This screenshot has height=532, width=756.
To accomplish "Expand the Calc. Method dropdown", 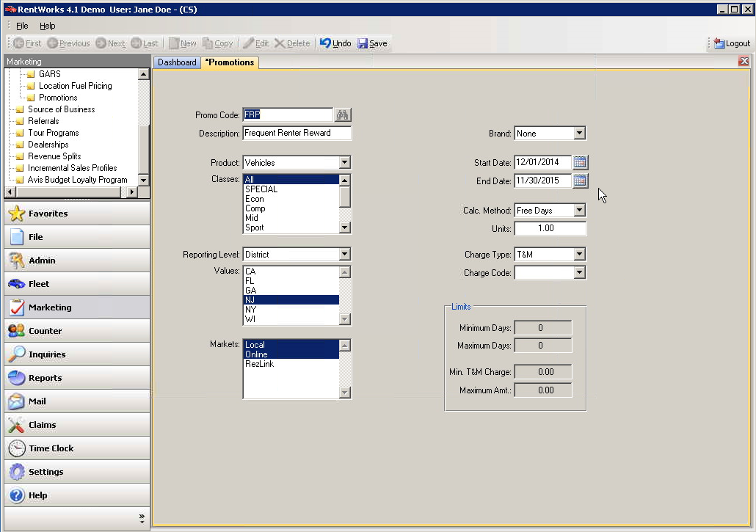I will (580, 210).
